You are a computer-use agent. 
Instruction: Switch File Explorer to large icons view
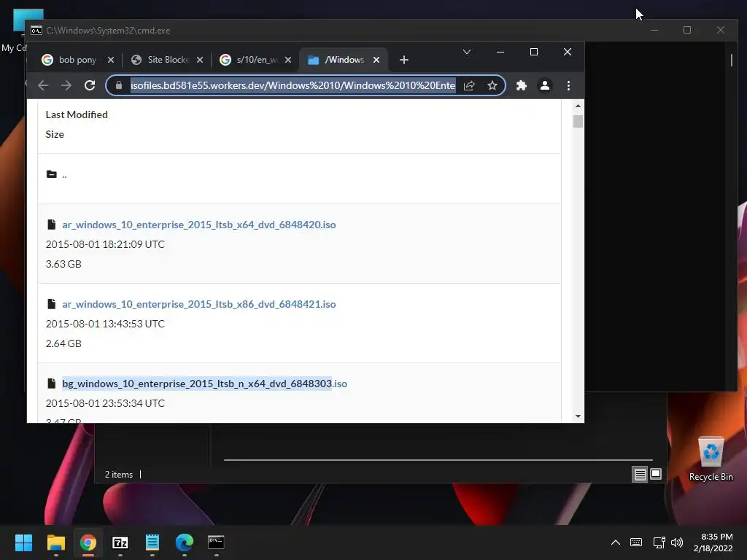[x=656, y=474]
